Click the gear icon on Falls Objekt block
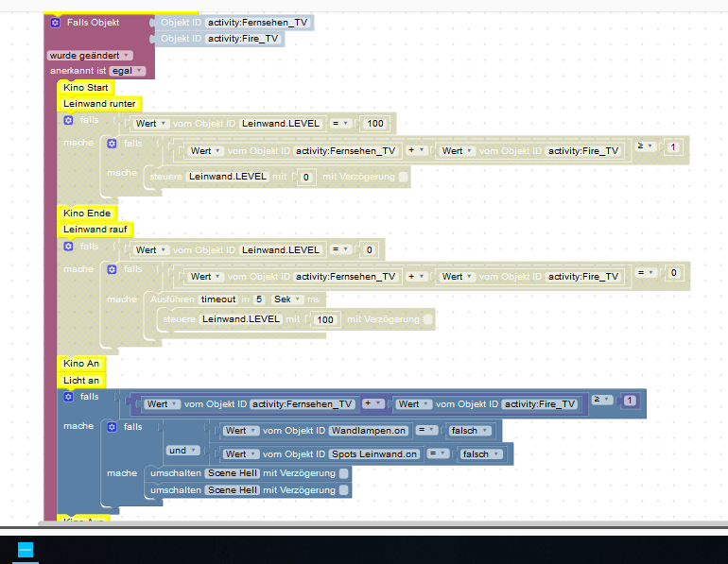728x564 pixels. (55, 23)
